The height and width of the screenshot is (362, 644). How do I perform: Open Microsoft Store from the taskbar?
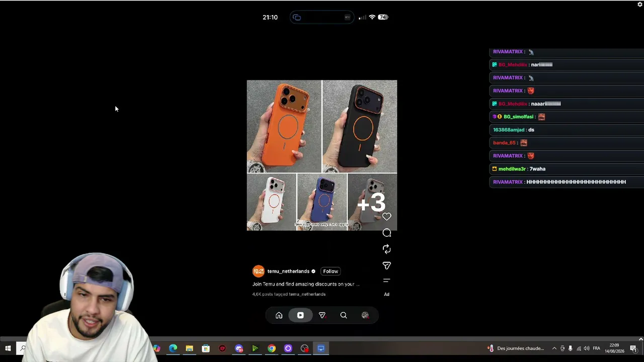(x=206, y=348)
